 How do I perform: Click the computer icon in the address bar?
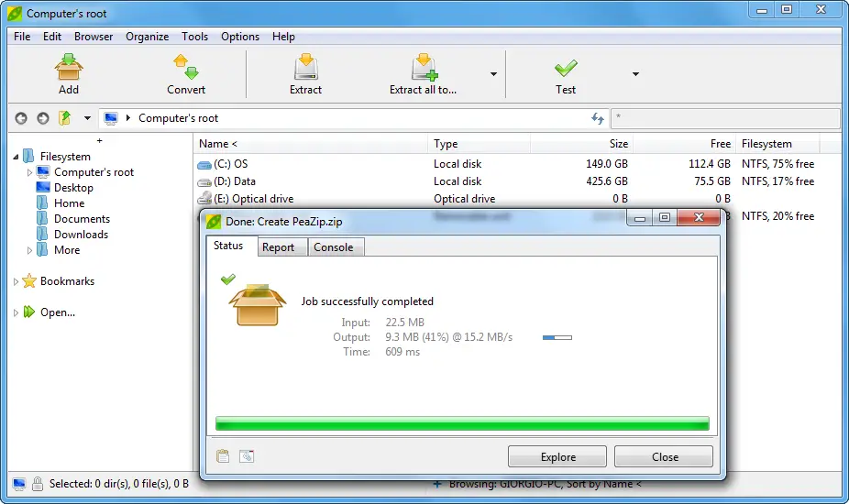111,118
